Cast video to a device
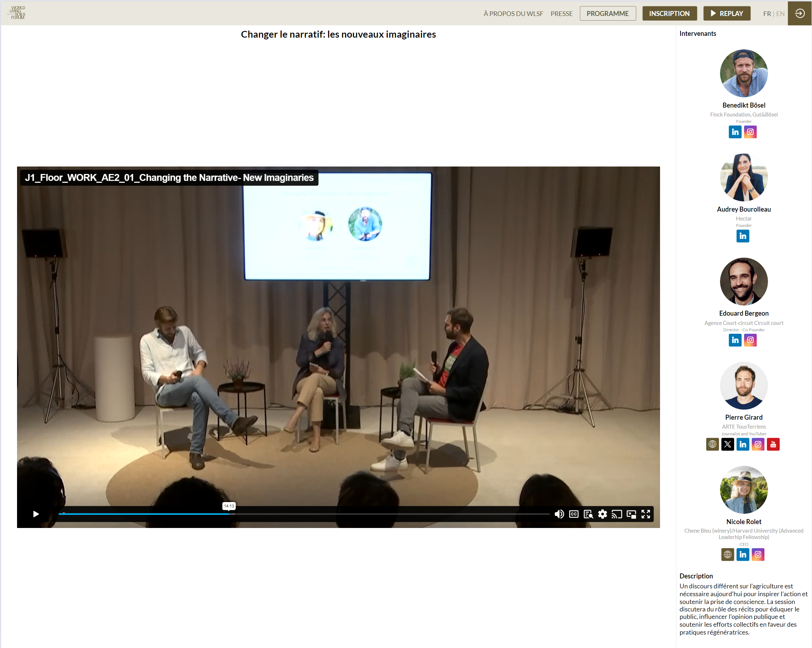 click(617, 514)
